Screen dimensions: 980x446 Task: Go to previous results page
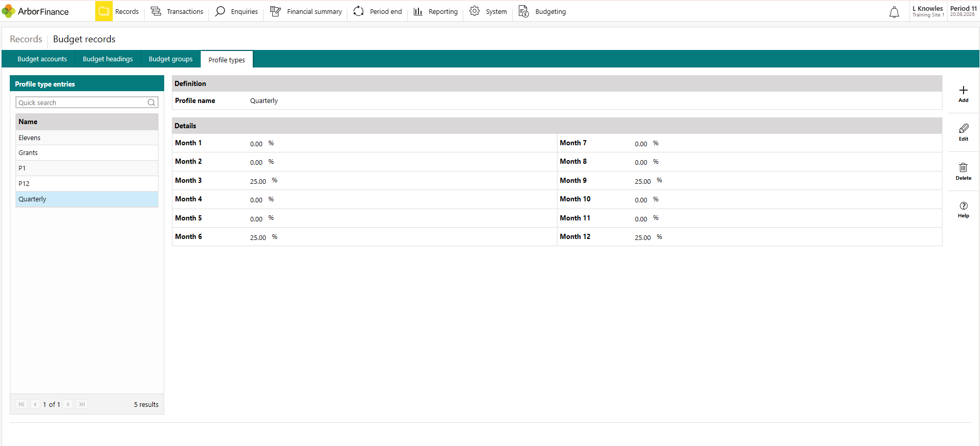point(35,404)
